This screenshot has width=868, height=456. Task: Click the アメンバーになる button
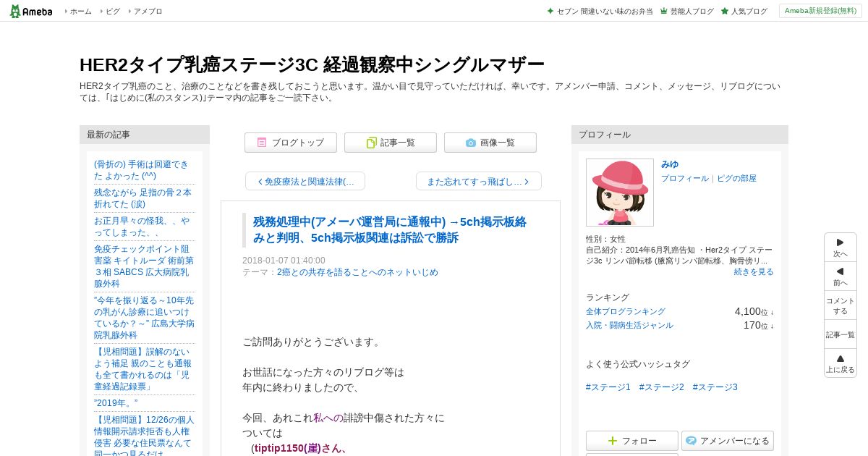point(728,441)
